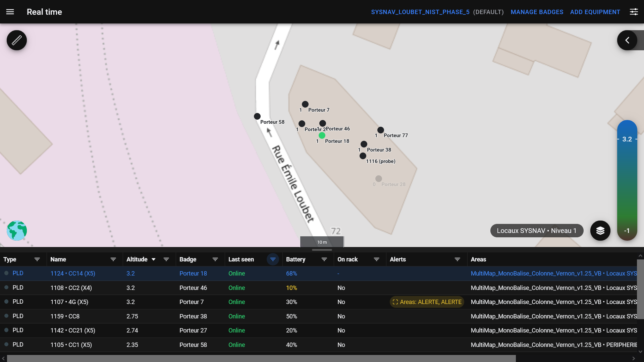Viewport: 644px width, 362px height.
Task: Sort by Altitude descending arrow
Action: click(x=154, y=259)
